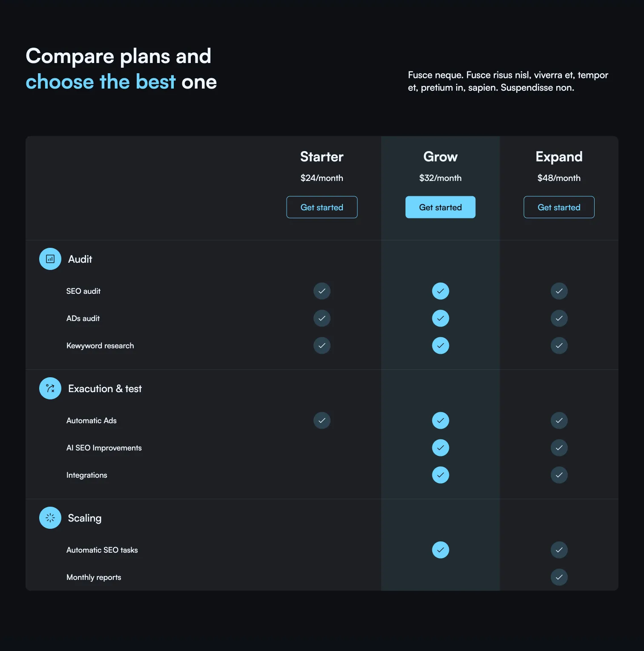Image resolution: width=644 pixels, height=651 pixels.
Task: Click Grow checkmark for AI SEO Improvements
Action: [x=440, y=448]
